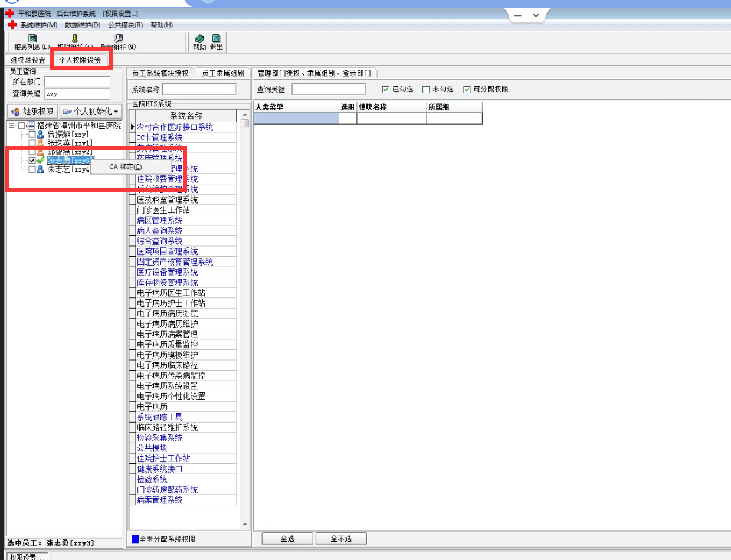731x560 pixels.
Task: Click system list scrollbar down arrow
Action: 245,525
